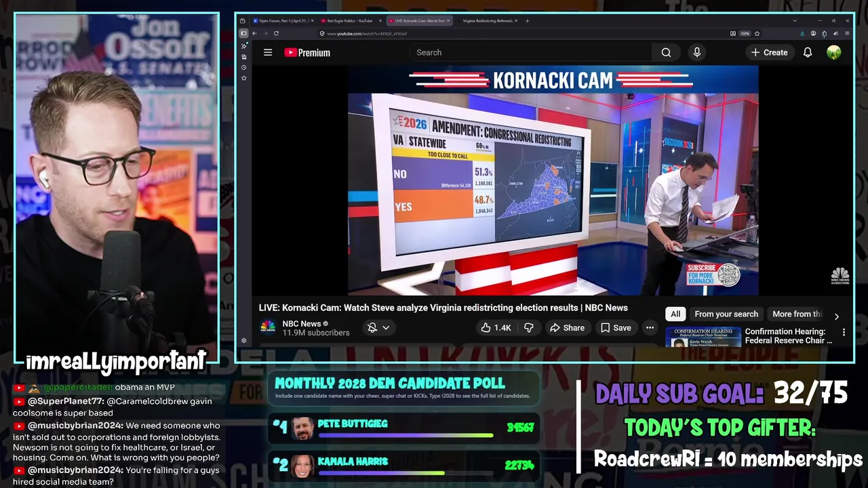Click the 11.9M subscribers text
This screenshot has height=488, width=868.
click(316, 333)
